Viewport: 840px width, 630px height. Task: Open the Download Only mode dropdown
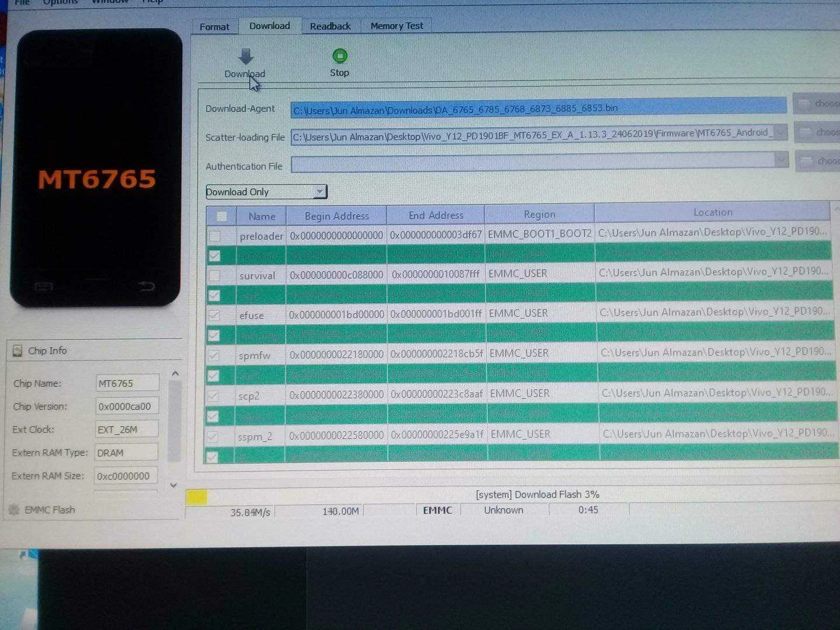click(x=266, y=192)
